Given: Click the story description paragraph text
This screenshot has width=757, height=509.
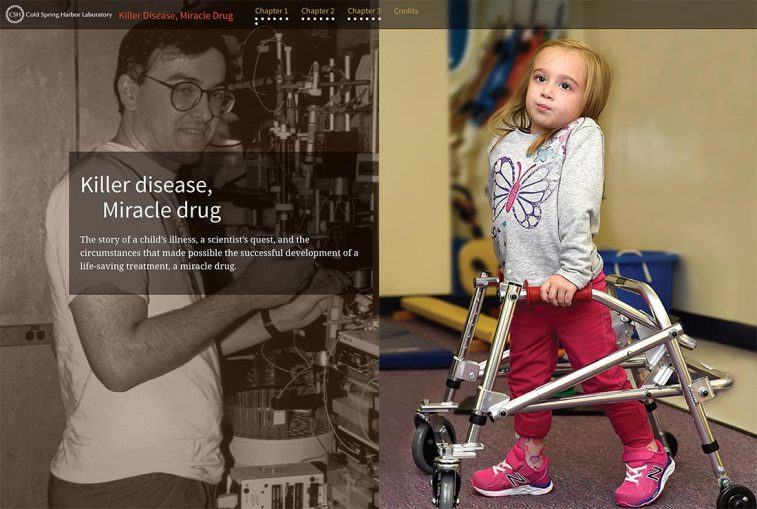Looking at the screenshot, I should (x=219, y=253).
